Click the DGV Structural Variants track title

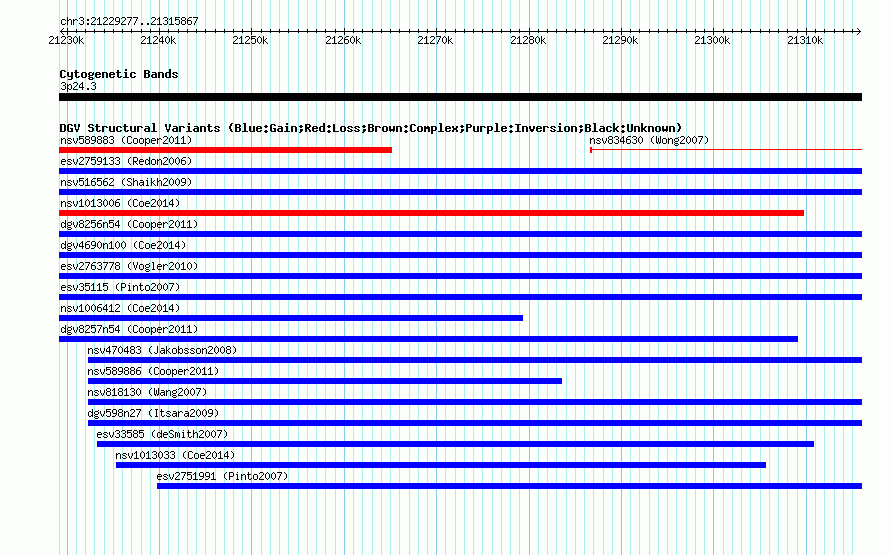click(x=371, y=128)
